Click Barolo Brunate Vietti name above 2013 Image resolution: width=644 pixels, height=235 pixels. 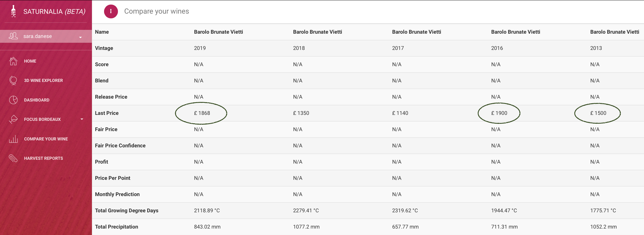615,32
